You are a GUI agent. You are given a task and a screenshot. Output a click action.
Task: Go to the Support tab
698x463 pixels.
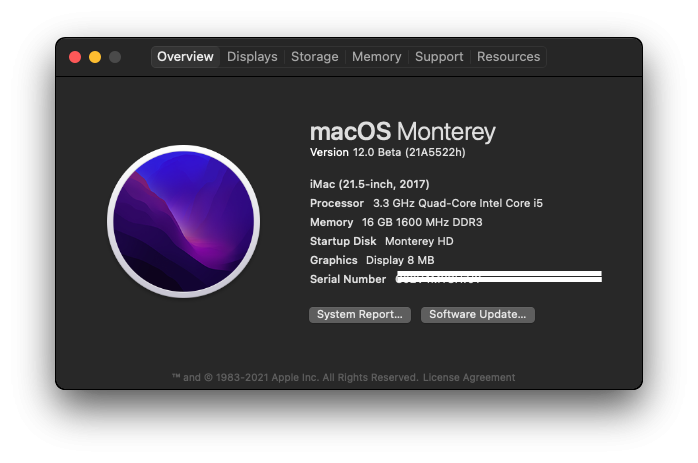tap(439, 57)
